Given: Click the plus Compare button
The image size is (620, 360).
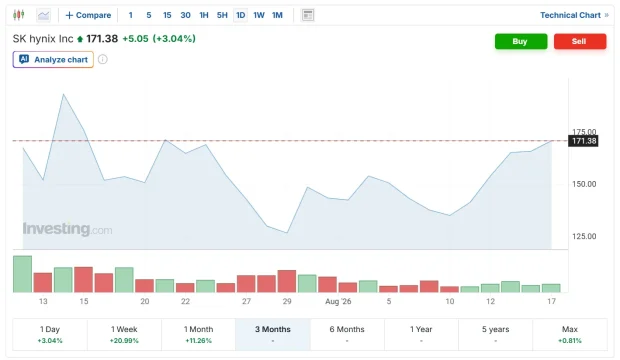Looking at the screenshot, I should pos(88,15).
